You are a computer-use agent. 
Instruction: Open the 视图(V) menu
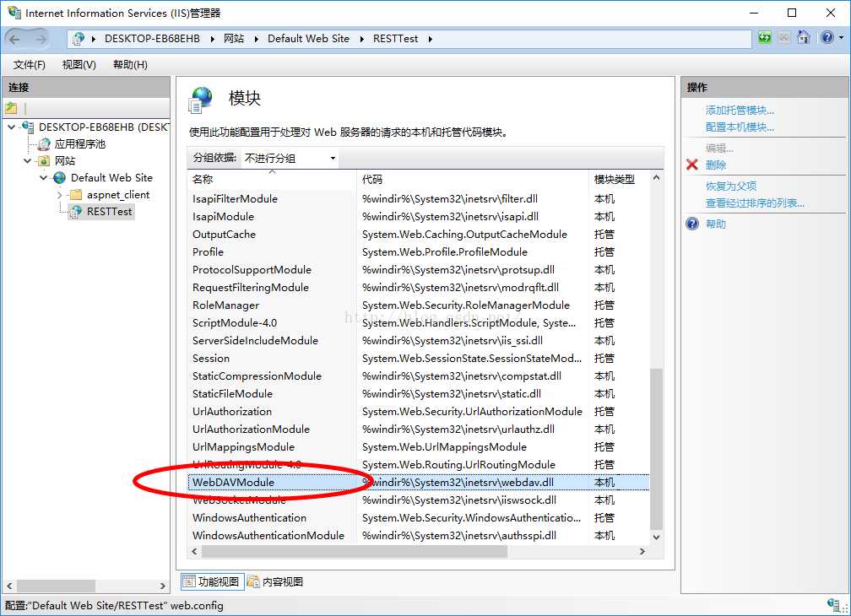pos(79,64)
